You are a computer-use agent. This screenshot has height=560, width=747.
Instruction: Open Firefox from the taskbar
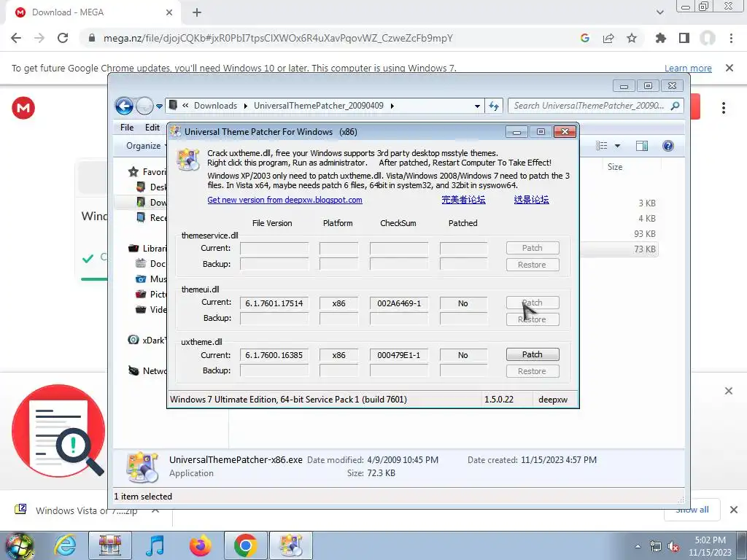click(200, 545)
